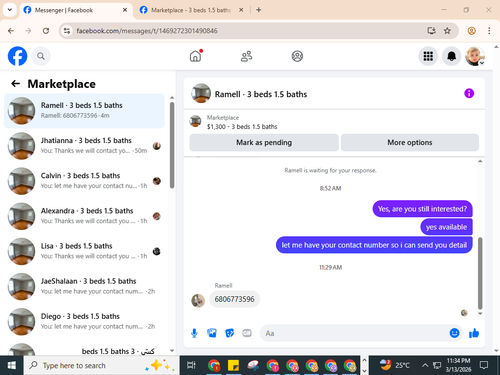Click the Mark as pending button
The image size is (500, 375).
(x=264, y=143)
